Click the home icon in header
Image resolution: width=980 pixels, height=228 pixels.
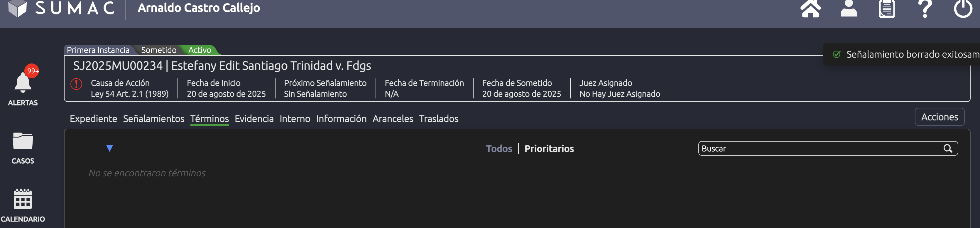pos(810,9)
